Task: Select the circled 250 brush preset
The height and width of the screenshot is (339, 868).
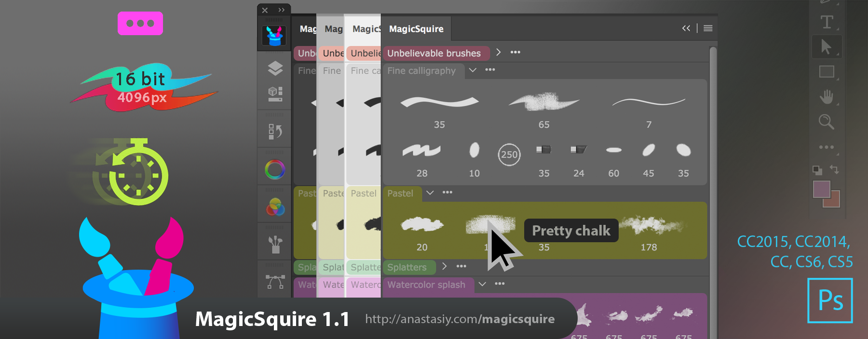Action: click(x=509, y=155)
